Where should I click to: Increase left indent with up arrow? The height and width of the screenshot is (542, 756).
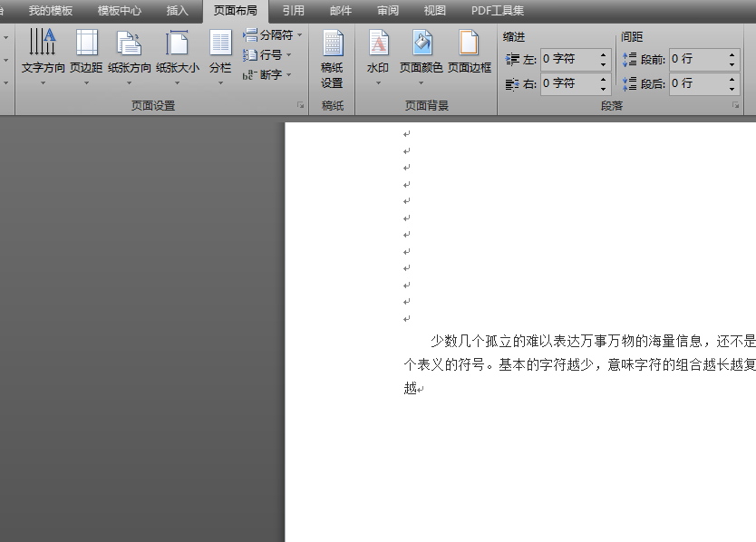603,54
